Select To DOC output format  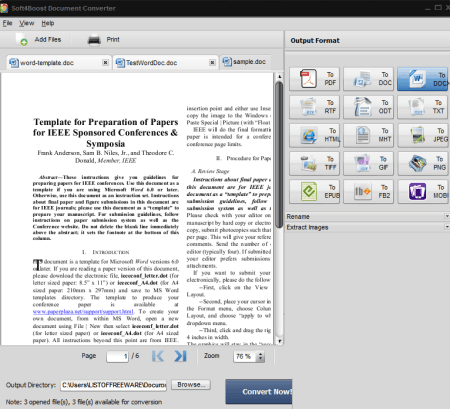368,79
